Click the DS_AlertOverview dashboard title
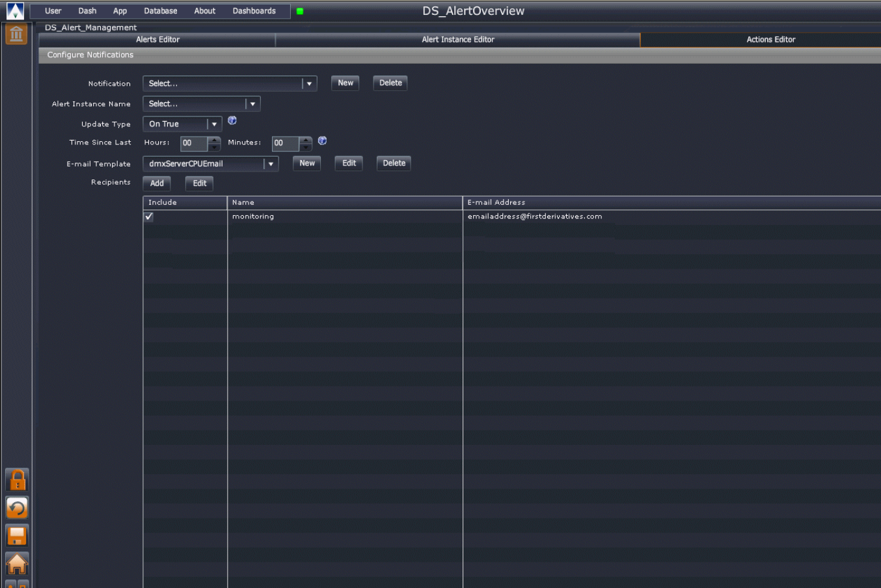The width and height of the screenshot is (881, 588). pos(473,11)
